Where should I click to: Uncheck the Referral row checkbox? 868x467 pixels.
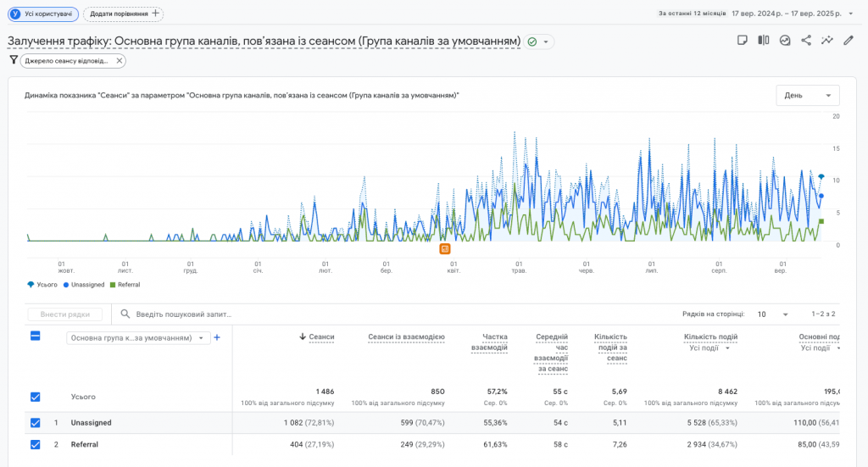(x=35, y=443)
